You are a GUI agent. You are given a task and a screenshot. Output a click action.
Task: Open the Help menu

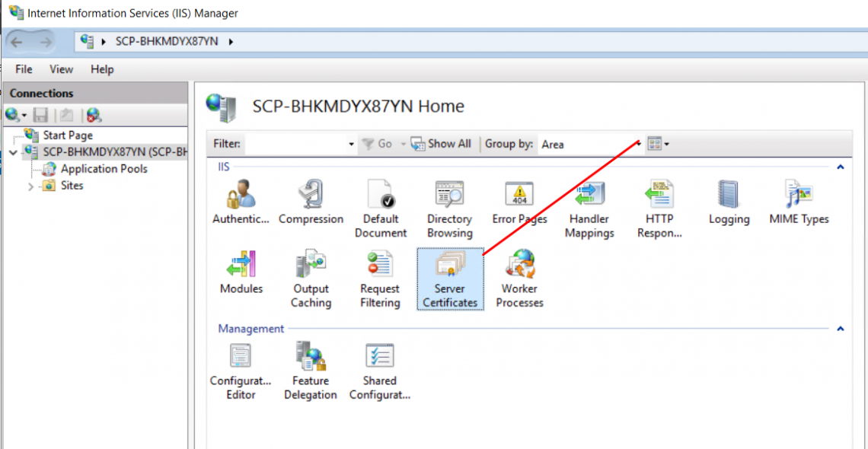(x=102, y=69)
